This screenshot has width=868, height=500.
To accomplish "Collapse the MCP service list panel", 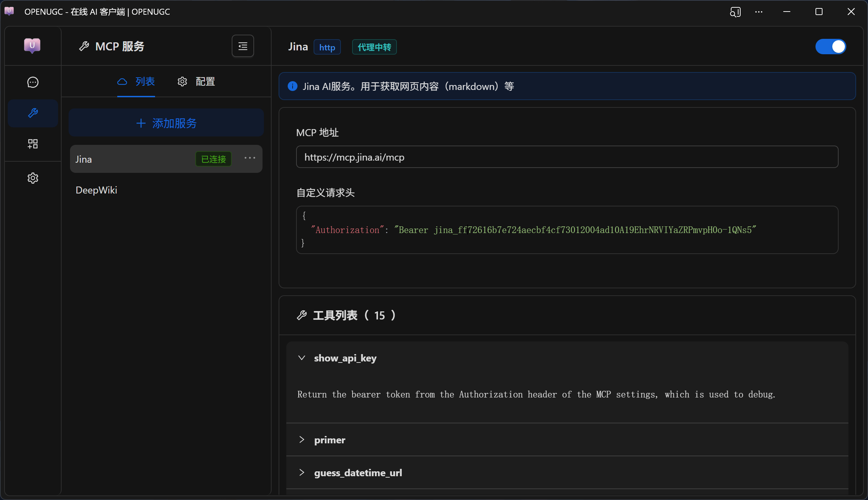I will (x=243, y=46).
